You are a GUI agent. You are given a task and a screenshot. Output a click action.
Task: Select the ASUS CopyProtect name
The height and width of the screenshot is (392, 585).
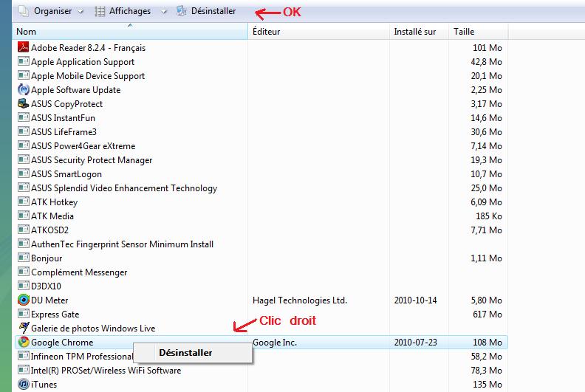click(x=66, y=104)
